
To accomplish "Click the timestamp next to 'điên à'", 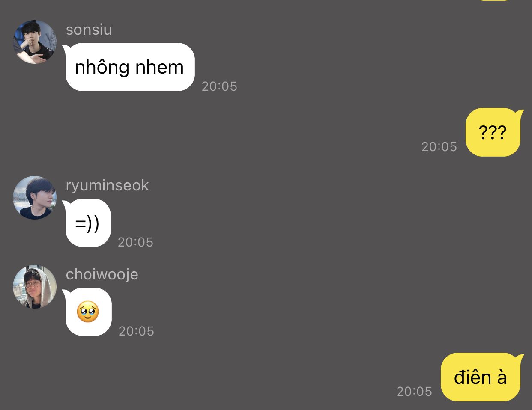I will click(414, 392).
